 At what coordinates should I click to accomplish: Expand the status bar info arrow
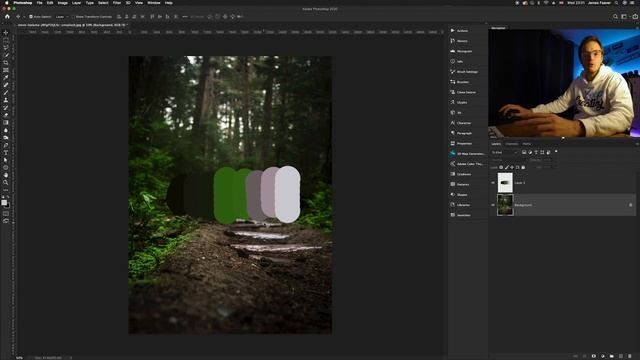tap(71, 358)
